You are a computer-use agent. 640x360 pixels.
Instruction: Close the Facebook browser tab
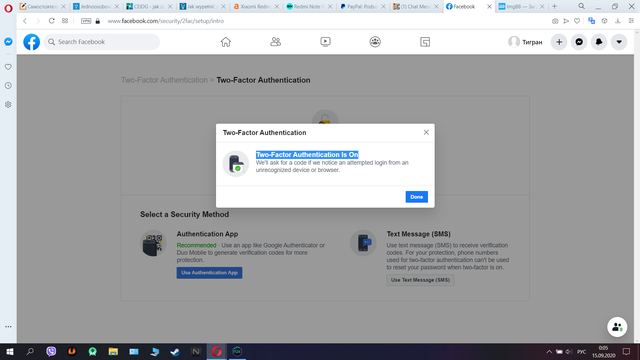(489, 7)
